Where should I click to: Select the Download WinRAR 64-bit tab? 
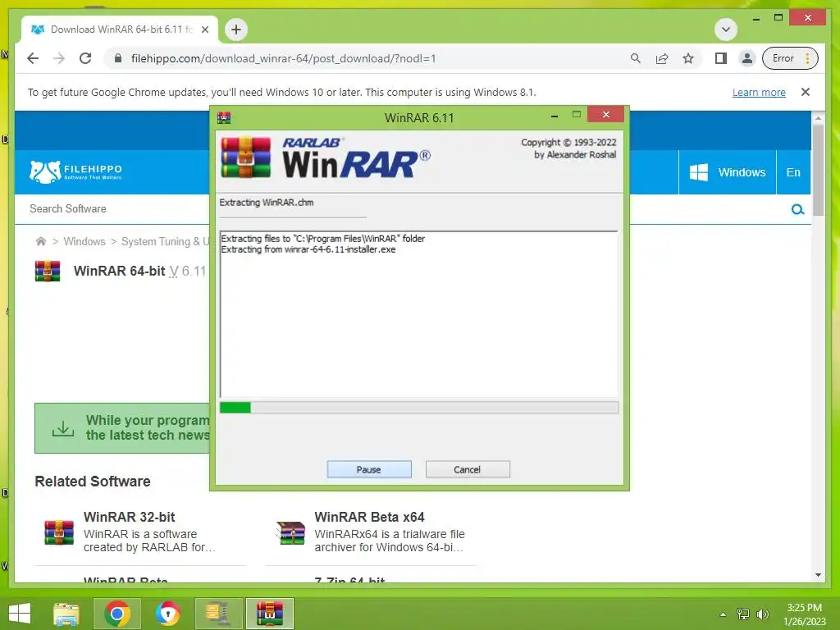click(x=120, y=30)
